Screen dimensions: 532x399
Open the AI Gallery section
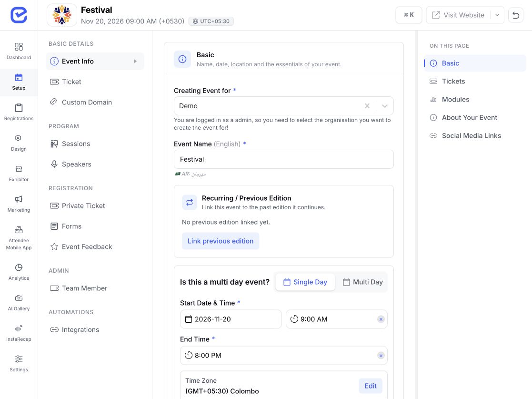pyautogui.click(x=19, y=303)
